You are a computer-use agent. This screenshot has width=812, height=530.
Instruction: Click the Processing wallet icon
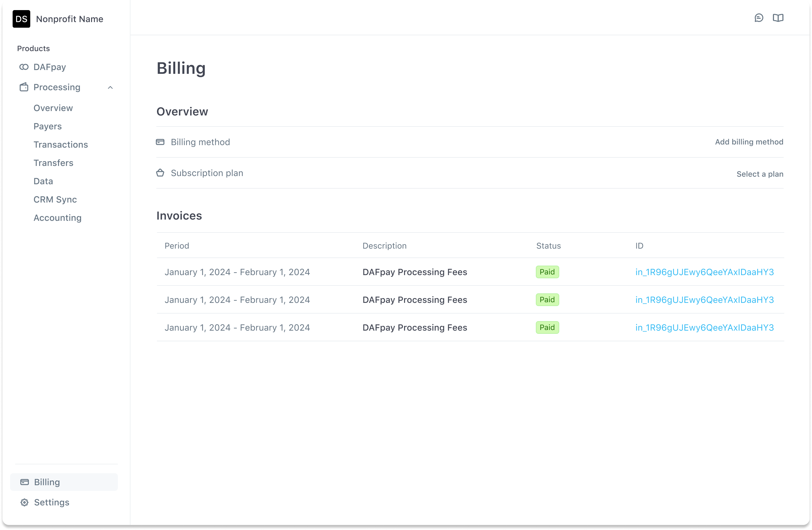(24, 87)
